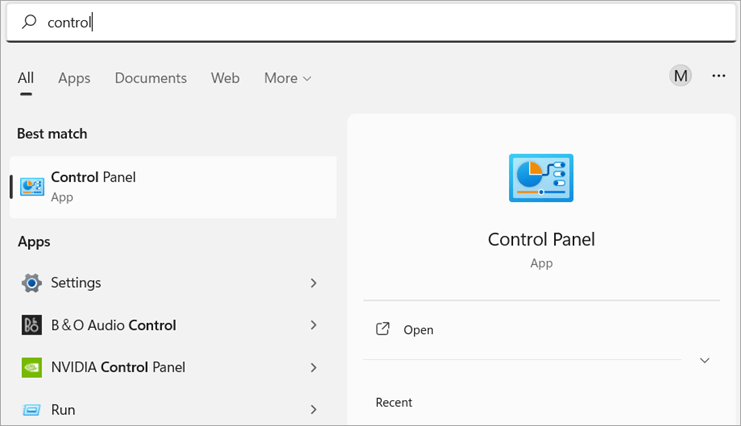Open the three-dot options menu
741x426 pixels.
[x=718, y=76]
